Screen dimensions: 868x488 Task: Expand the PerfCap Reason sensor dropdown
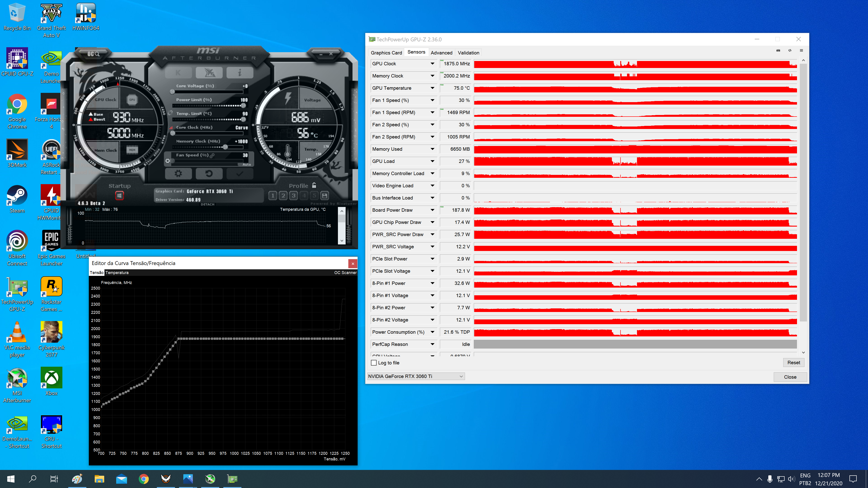click(x=432, y=344)
